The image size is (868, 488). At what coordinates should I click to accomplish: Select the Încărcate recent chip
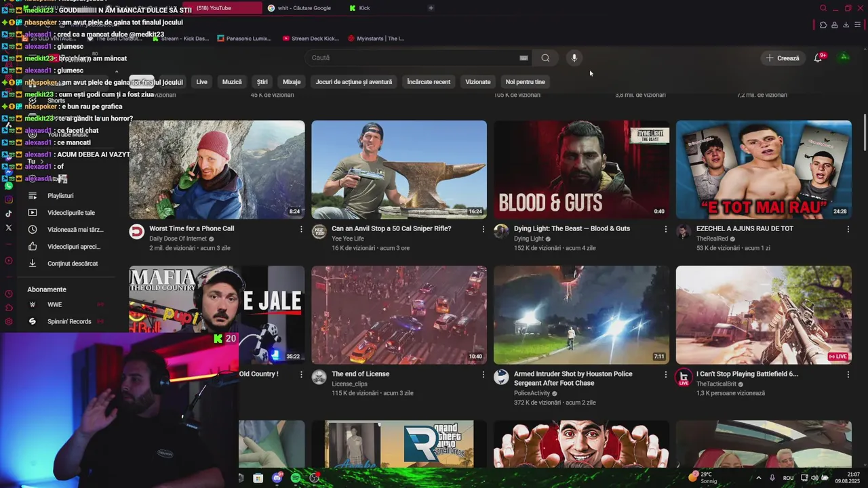429,82
